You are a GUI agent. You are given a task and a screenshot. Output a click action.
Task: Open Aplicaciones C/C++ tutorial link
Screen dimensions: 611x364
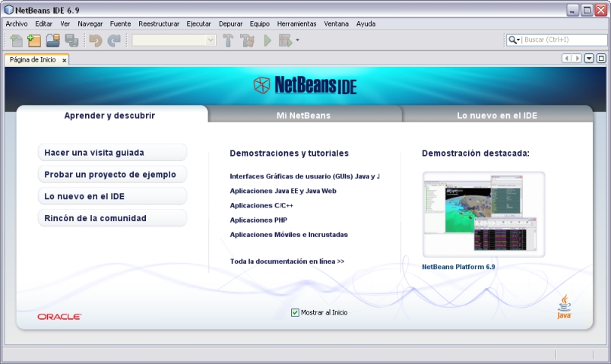click(x=261, y=205)
